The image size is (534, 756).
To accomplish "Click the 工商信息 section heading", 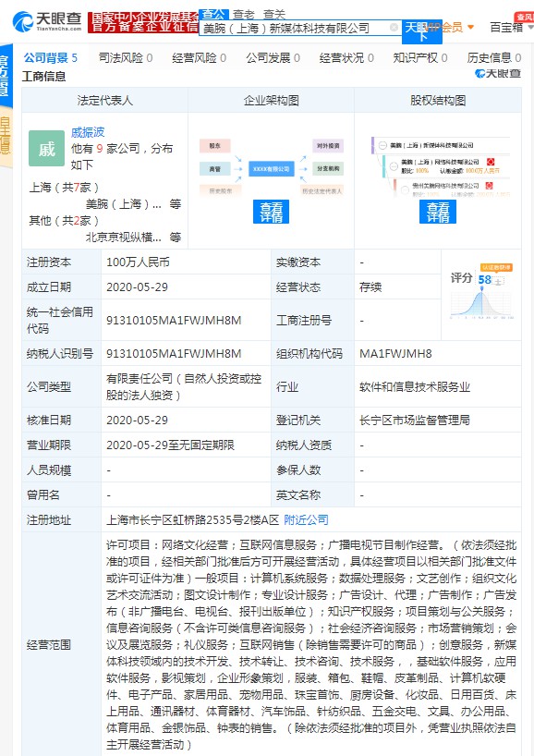I will (43, 77).
